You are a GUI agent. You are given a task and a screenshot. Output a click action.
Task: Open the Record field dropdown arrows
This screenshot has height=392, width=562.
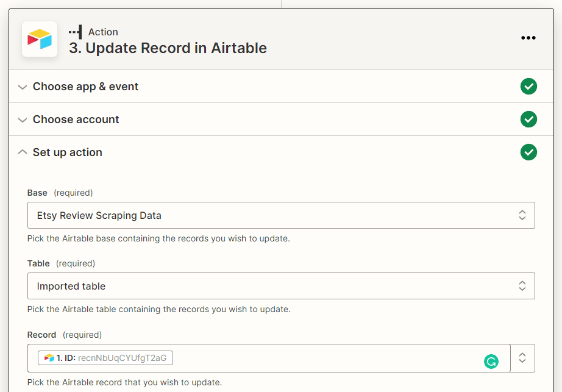(x=522, y=358)
